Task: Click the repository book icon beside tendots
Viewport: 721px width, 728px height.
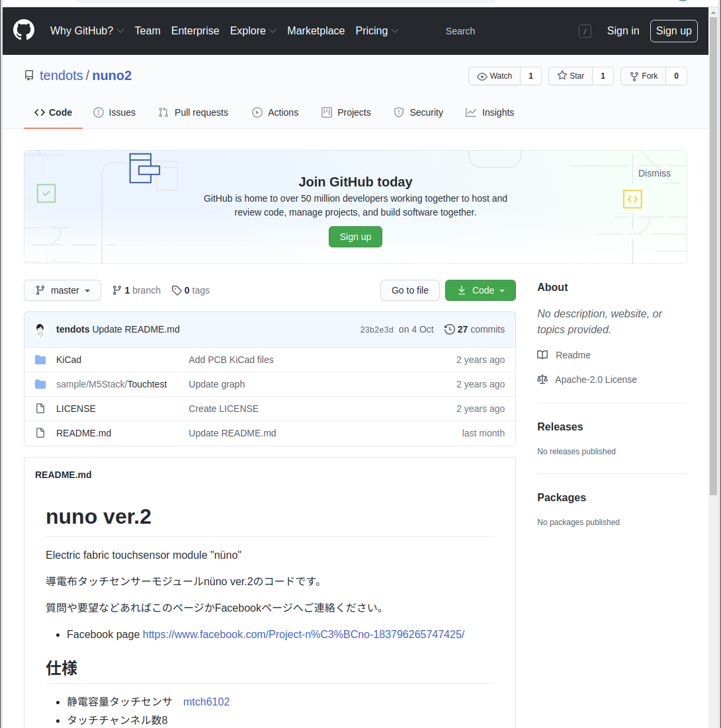Action: click(x=29, y=75)
